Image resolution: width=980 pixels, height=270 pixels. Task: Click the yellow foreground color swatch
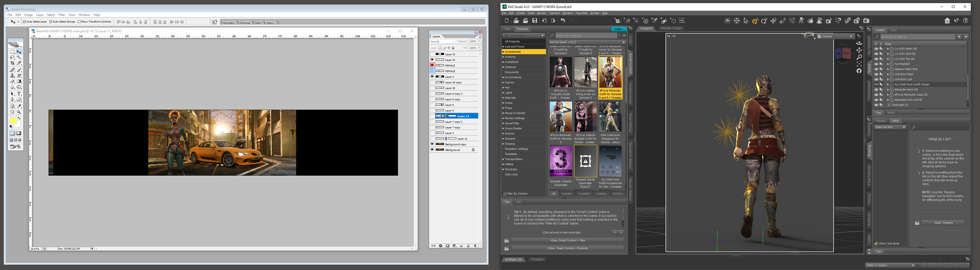pyautogui.click(x=13, y=121)
